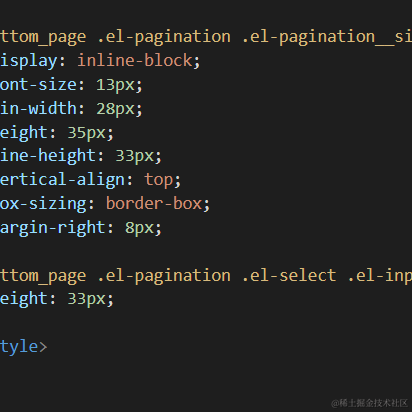Click the box-sizing property name
Screen dimensions: 412x412
tap(43, 204)
